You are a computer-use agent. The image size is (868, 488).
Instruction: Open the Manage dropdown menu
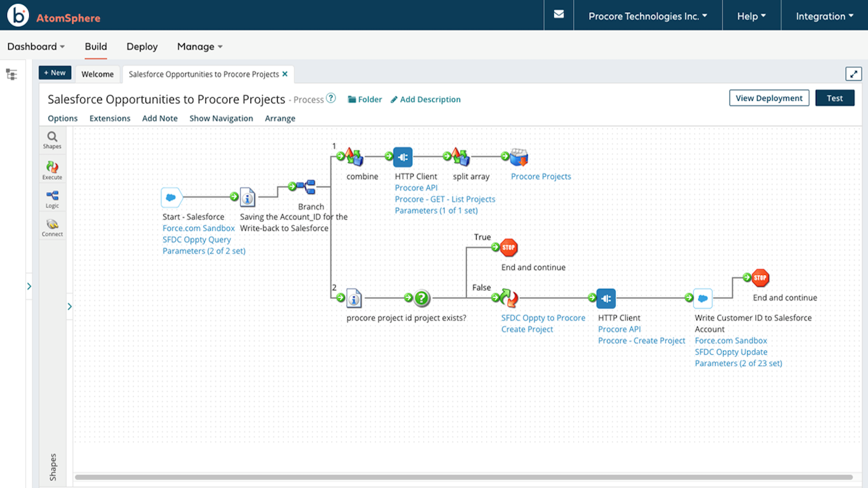click(x=200, y=46)
